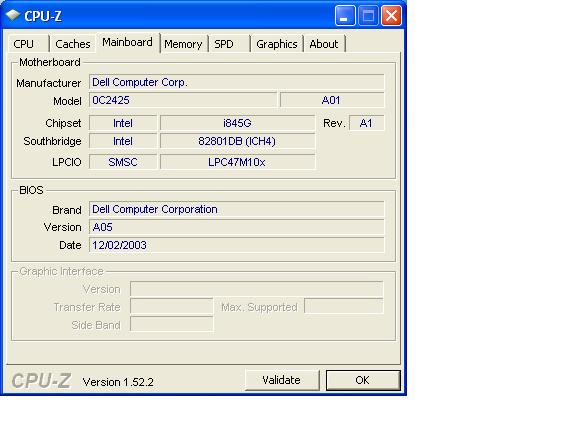Click the chipset Rev. value A1
Image resolution: width=576 pixels, height=432 pixels.
pos(367,123)
